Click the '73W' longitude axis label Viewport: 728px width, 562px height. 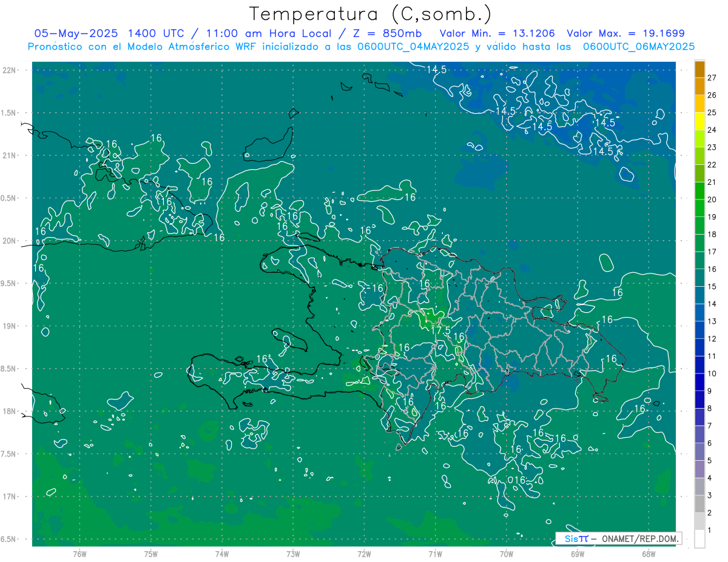point(293,555)
